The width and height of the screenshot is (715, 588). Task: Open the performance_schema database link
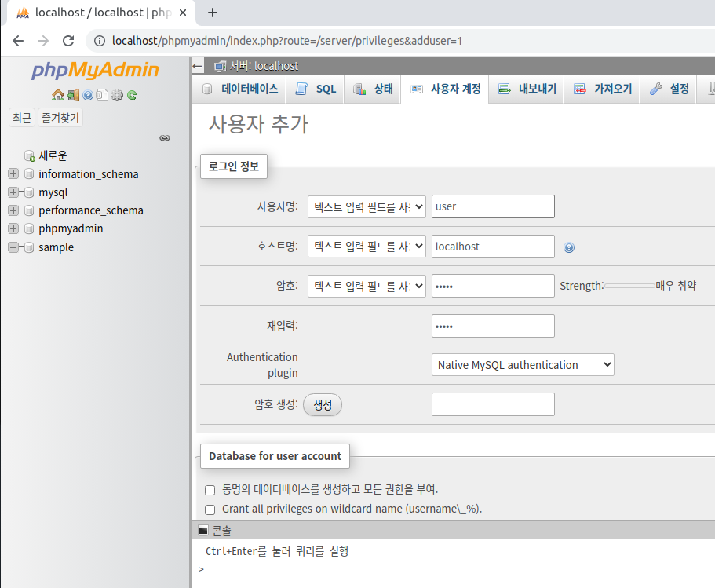pos(91,210)
